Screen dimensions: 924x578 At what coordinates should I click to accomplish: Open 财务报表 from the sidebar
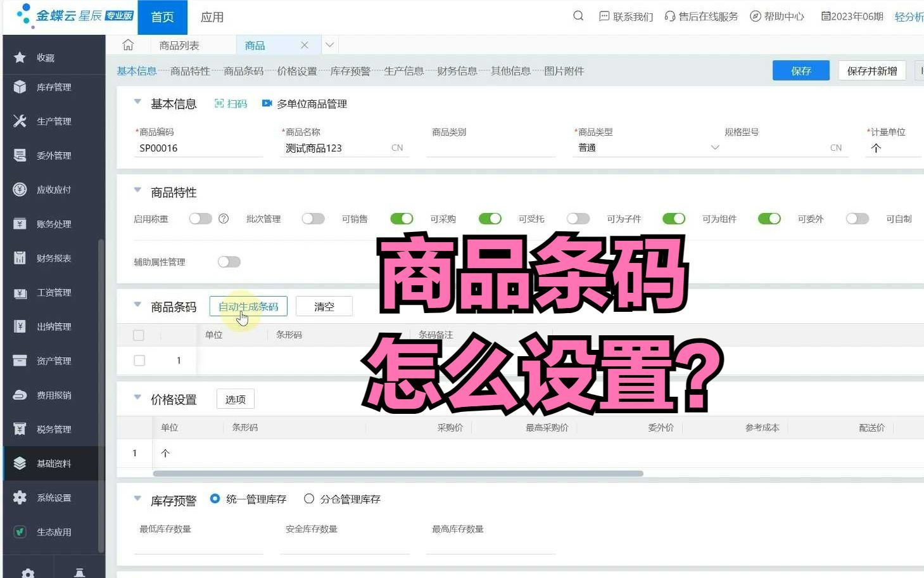[x=54, y=258]
